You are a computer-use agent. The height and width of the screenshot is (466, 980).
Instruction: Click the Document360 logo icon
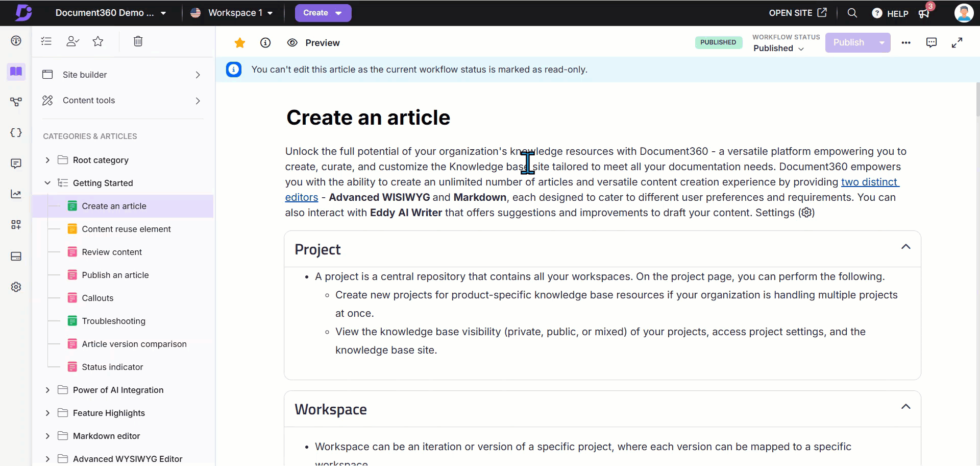point(23,12)
